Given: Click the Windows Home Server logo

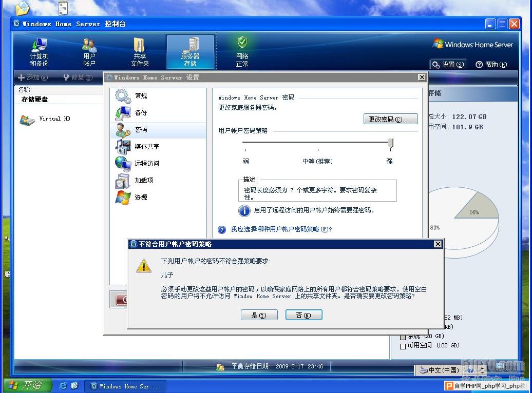Looking at the screenshot, I should pyautogui.click(x=473, y=44).
